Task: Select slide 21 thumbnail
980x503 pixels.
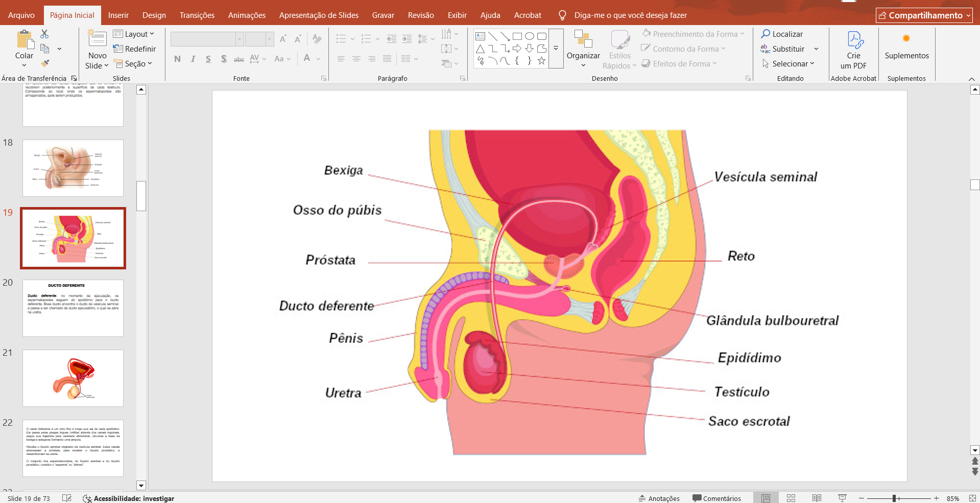Action: pos(73,378)
